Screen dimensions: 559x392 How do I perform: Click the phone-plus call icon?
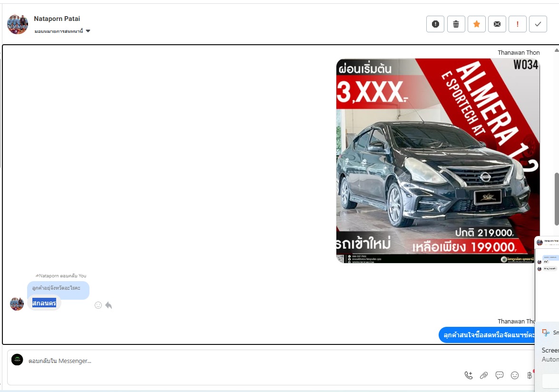point(469,375)
